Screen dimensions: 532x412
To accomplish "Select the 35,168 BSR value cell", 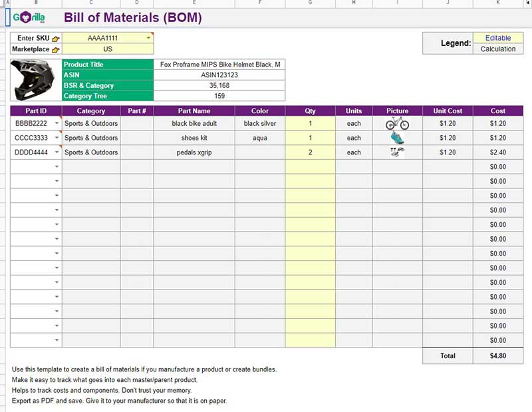I will (x=219, y=86).
